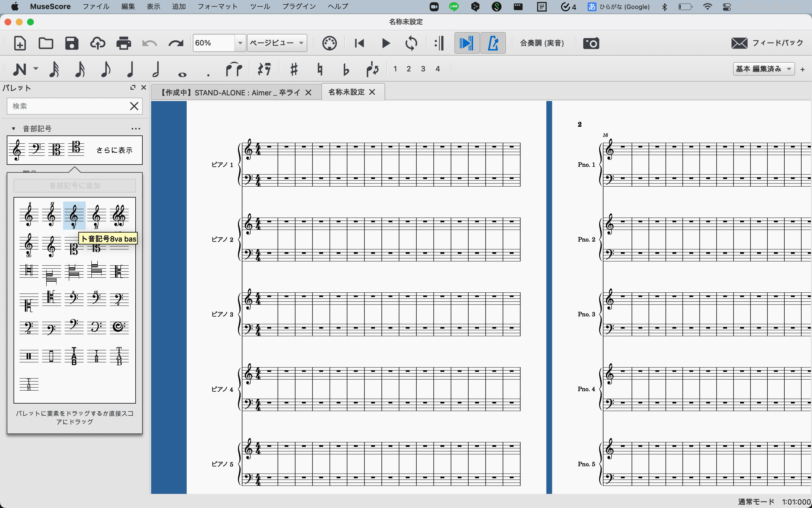812x508 pixels.
Task: Start playback with the play button
Action: point(386,43)
